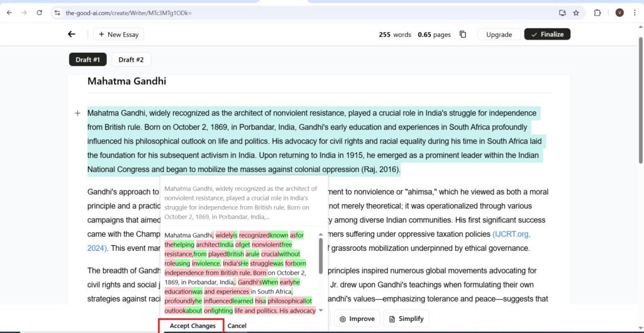Switch to the Draft #2 tab
The image size is (644, 333).
[x=131, y=60]
